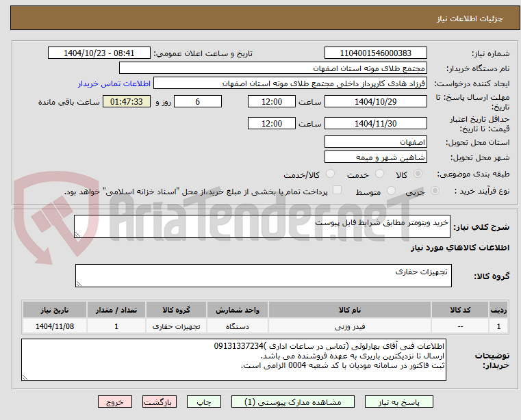This screenshot has height=420, width=521.
Task: Click the resize handle of description text area
Action: (77, 235)
